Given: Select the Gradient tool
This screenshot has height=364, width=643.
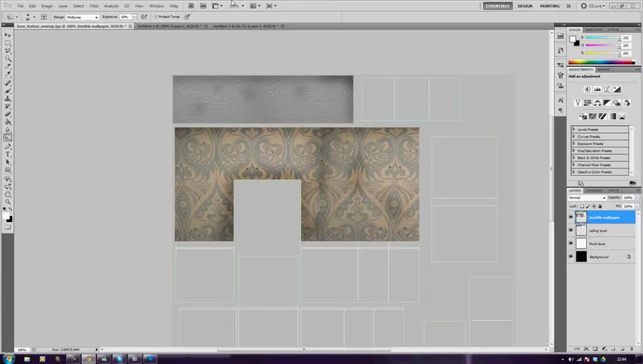Looking at the screenshot, I should pyautogui.click(x=8, y=122).
